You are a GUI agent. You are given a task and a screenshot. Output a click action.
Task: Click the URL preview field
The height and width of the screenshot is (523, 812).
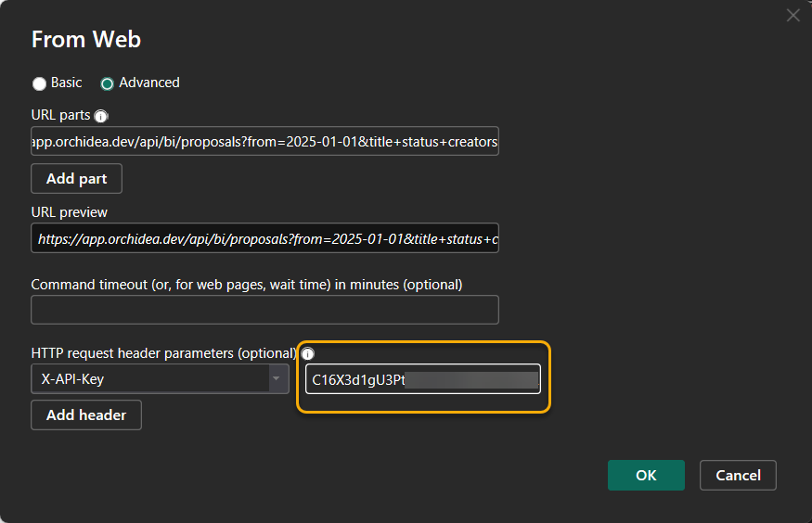coord(264,238)
